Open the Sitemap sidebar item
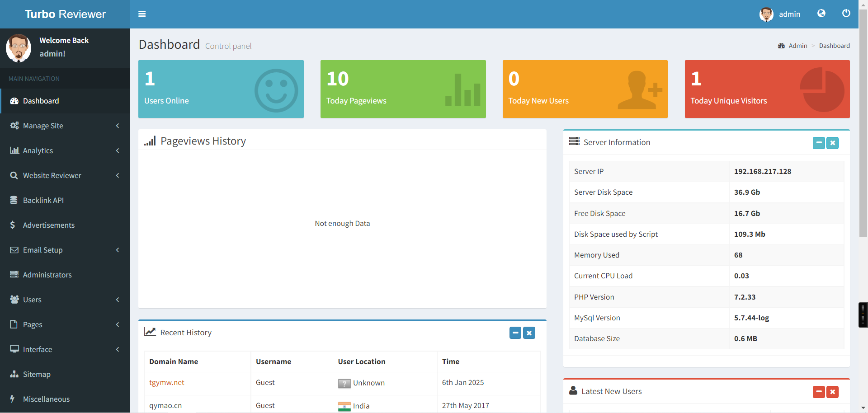This screenshot has width=868, height=413. click(x=37, y=374)
